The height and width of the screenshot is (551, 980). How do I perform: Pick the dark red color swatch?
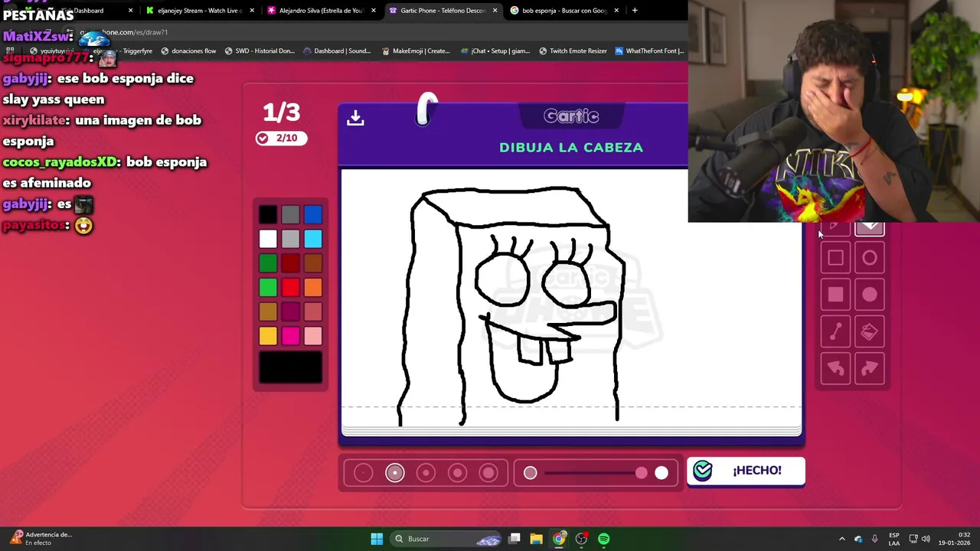click(x=290, y=264)
